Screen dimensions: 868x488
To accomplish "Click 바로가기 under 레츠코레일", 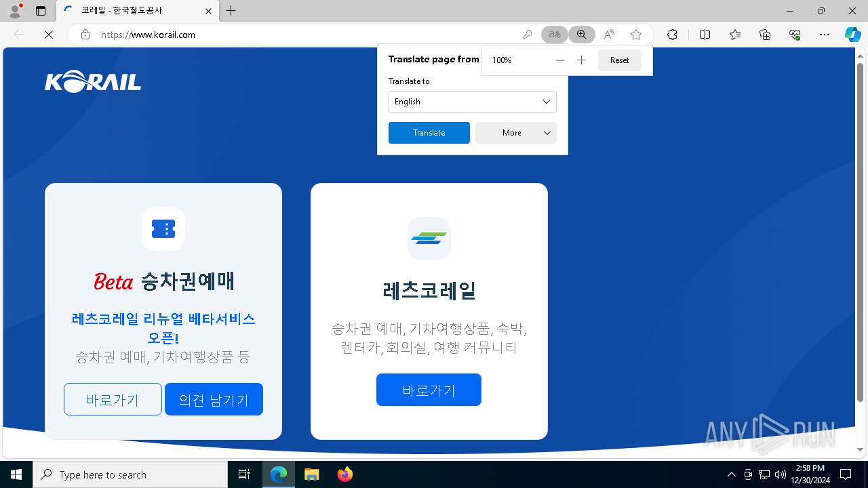I will (x=429, y=390).
